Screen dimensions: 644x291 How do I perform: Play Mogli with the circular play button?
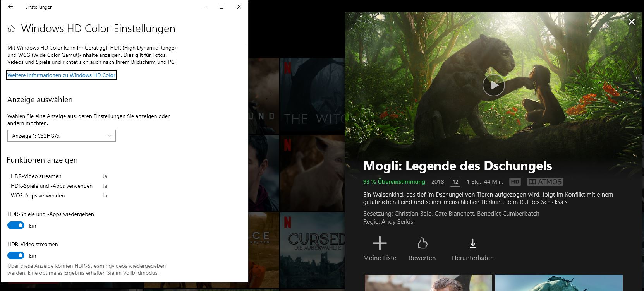[493, 85]
